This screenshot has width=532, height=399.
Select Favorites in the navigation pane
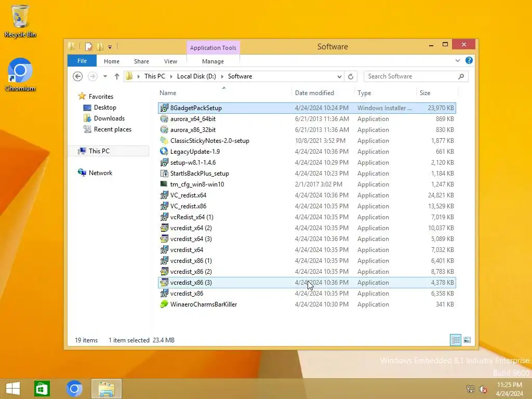pyautogui.click(x=101, y=96)
